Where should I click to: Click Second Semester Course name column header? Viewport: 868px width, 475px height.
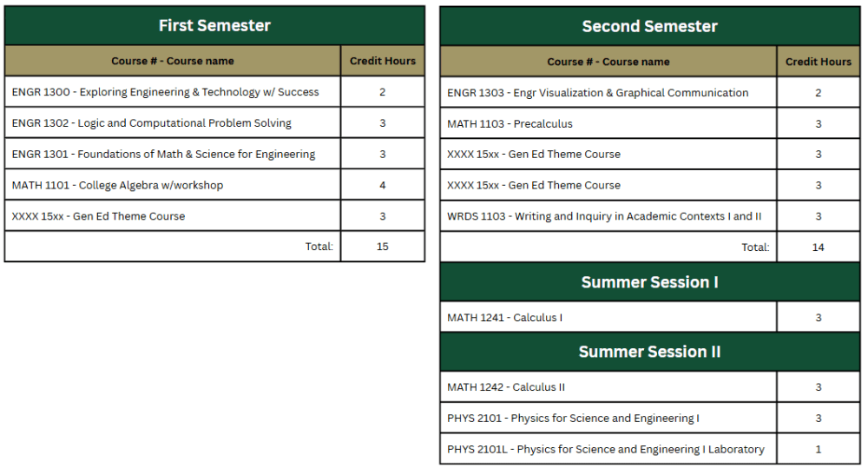(x=608, y=62)
